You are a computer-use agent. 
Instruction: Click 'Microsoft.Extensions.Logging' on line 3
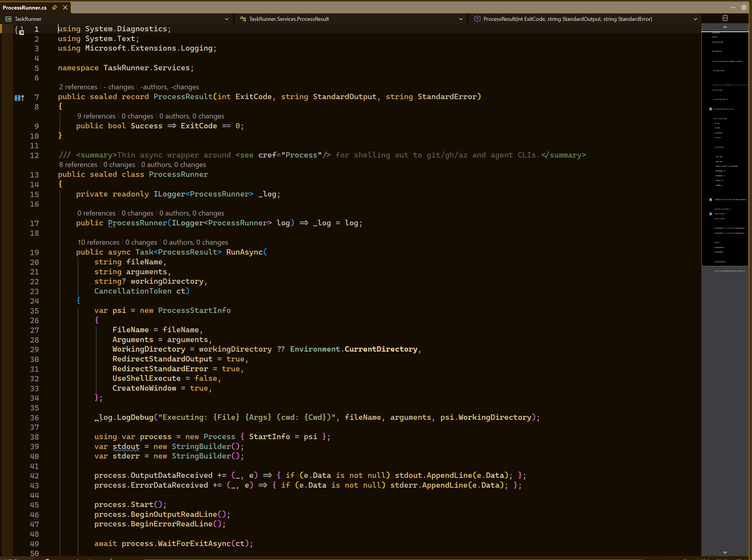(x=149, y=49)
